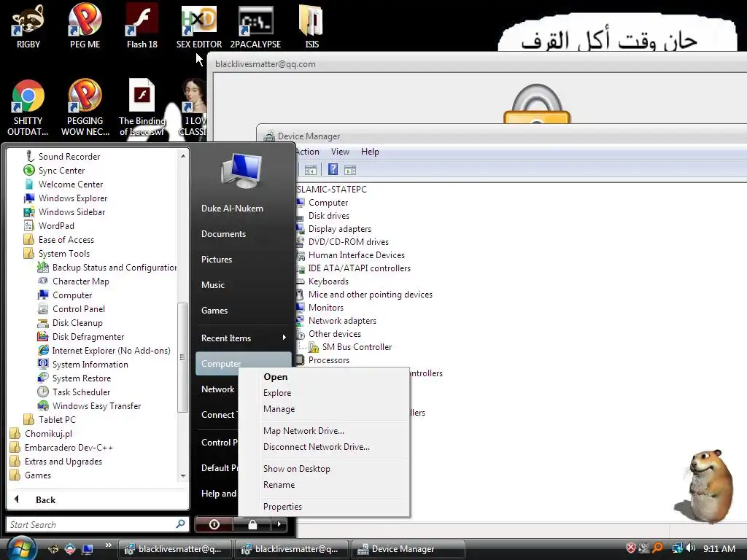The width and height of the screenshot is (747, 560).
Task: Click the System Restore icon
Action: pyautogui.click(x=43, y=378)
